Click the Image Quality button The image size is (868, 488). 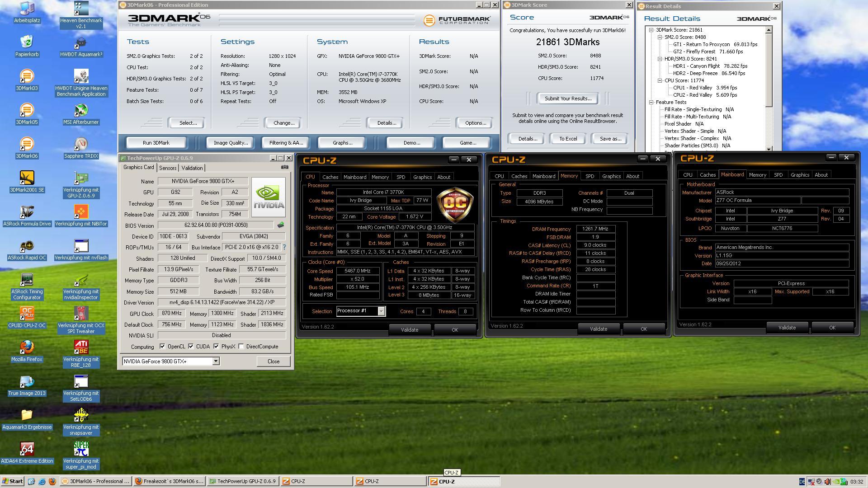click(231, 143)
